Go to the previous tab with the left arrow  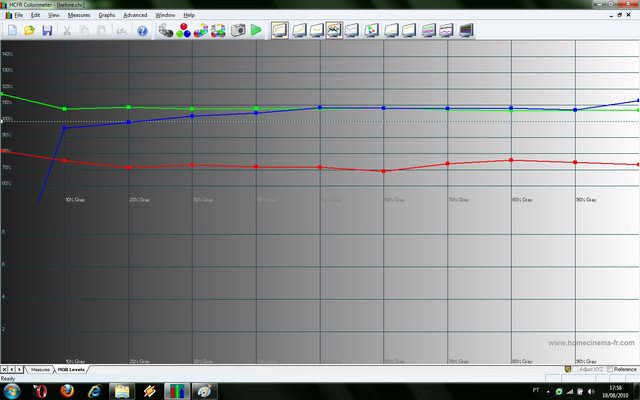(x=11, y=369)
